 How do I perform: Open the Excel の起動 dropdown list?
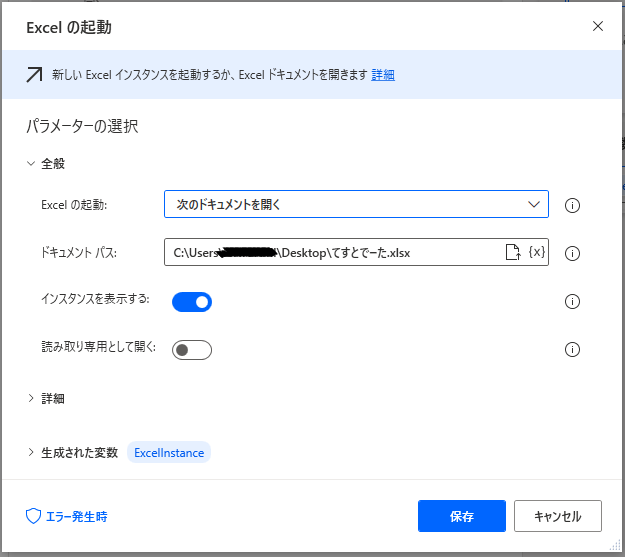click(x=356, y=204)
